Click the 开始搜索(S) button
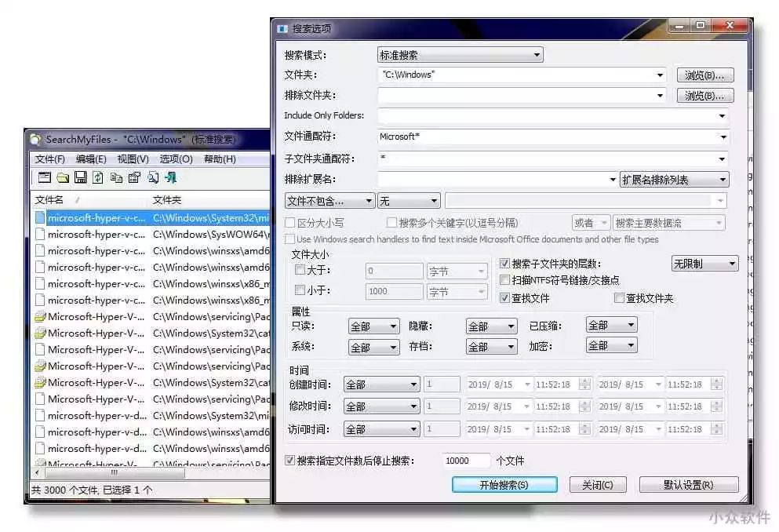This screenshot has height=532, width=779. (504, 485)
